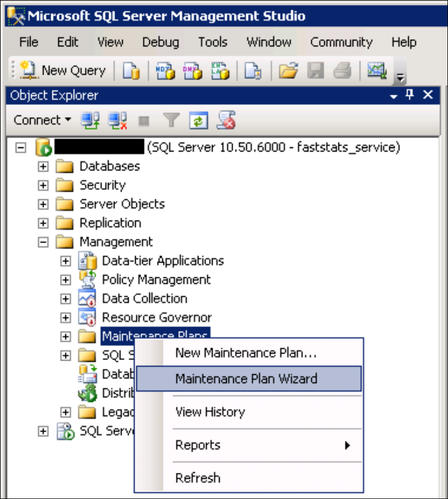Open the Connect dropdown in Object Explorer
The height and width of the screenshot is (499, 448).
point(42,120)
